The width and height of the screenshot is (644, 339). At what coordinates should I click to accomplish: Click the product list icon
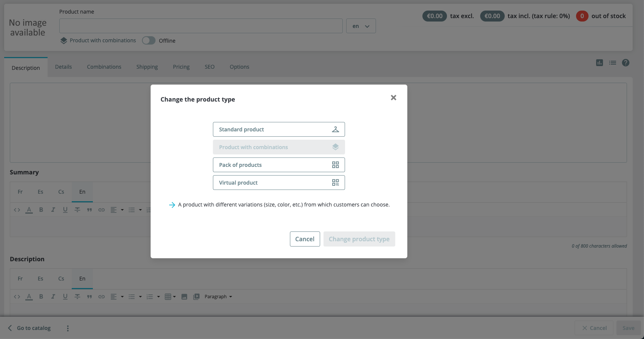[612, 63]
